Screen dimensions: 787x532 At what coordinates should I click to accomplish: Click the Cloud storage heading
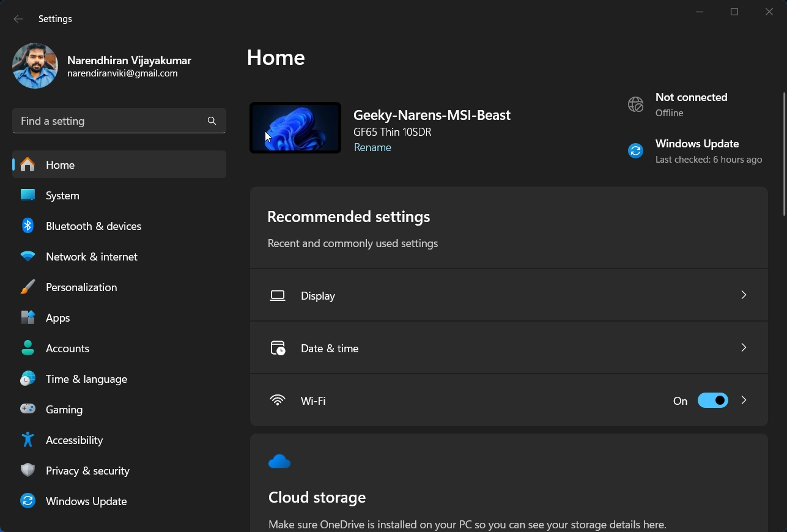(317, 497)
